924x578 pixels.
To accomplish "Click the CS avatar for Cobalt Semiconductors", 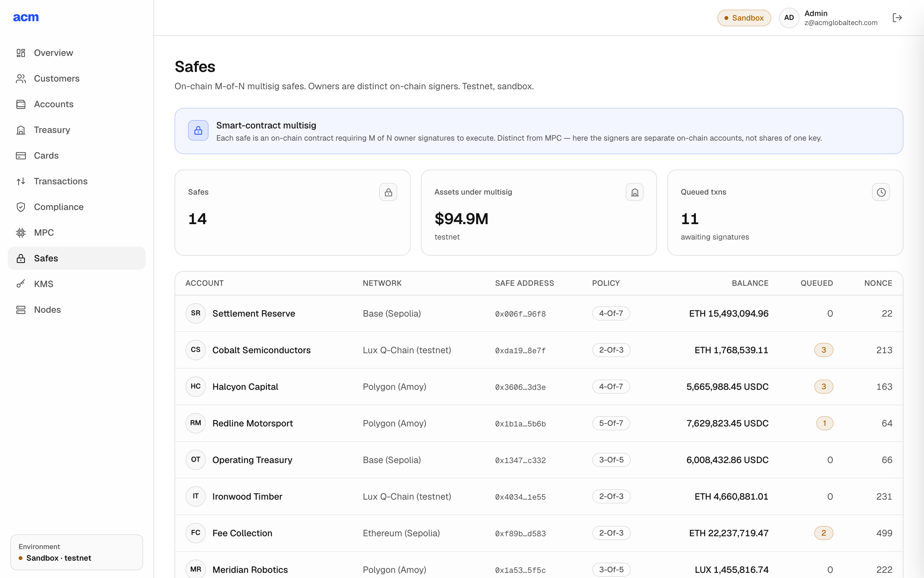I will tap(195, 350).
